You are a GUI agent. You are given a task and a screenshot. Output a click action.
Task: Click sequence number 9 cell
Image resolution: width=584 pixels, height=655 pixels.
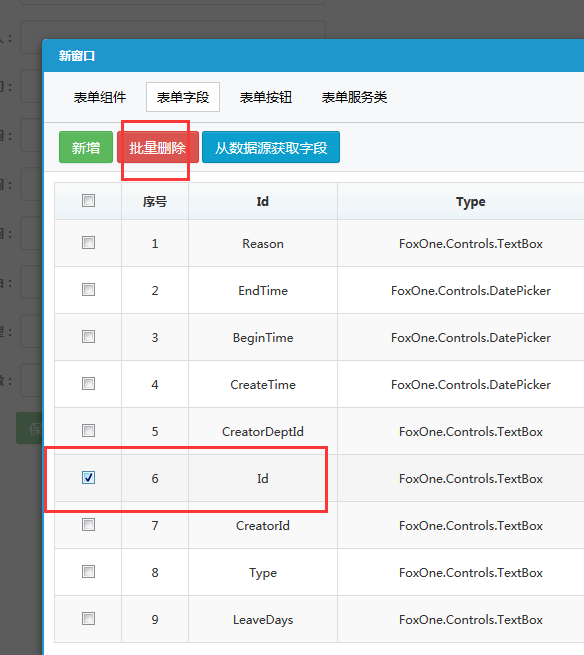155,619
